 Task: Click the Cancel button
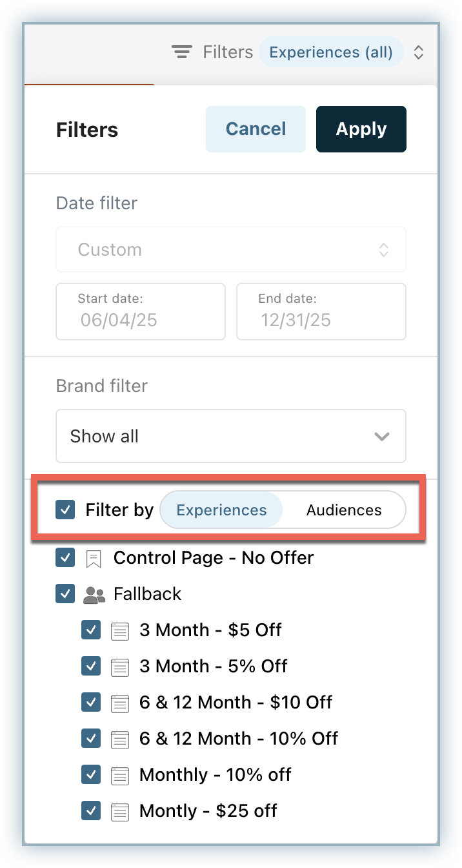tap(256, 129)
